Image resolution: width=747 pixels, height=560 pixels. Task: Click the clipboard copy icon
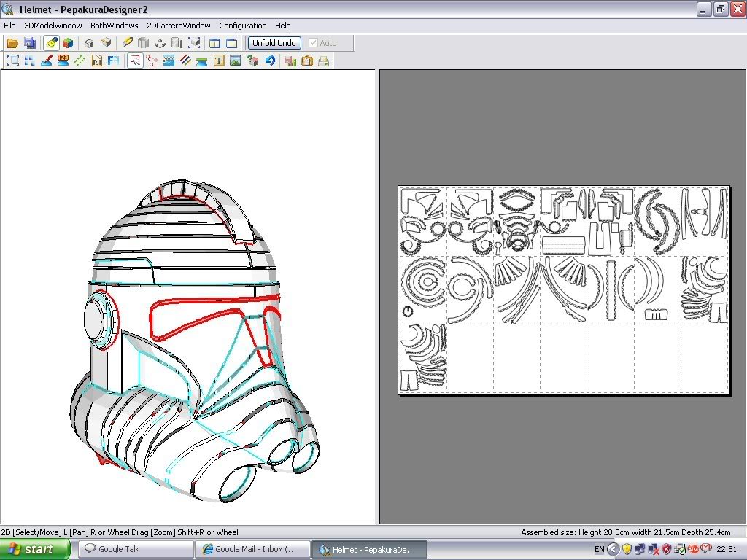pyautogui.click(x=307, y=61)
